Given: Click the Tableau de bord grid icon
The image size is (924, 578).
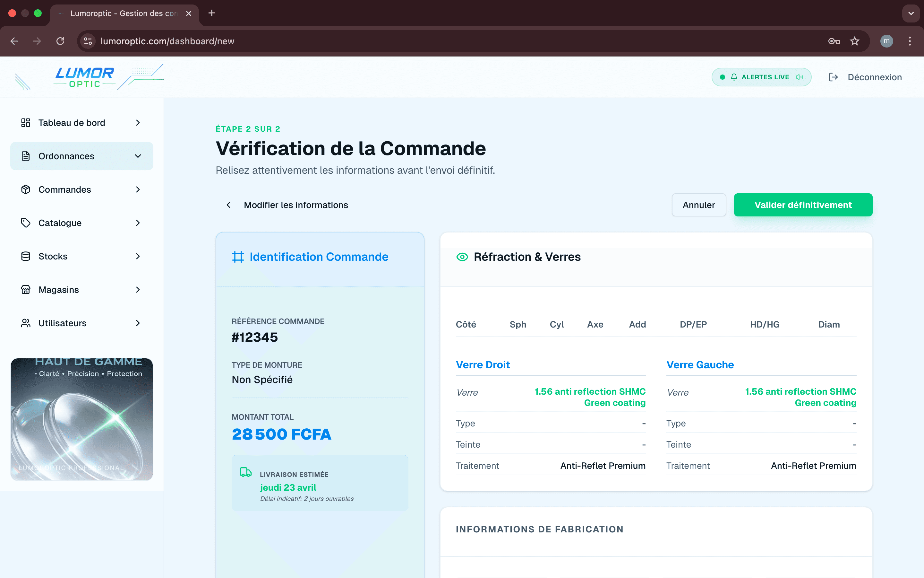Looking at the screenshot, I should [26, 123].
